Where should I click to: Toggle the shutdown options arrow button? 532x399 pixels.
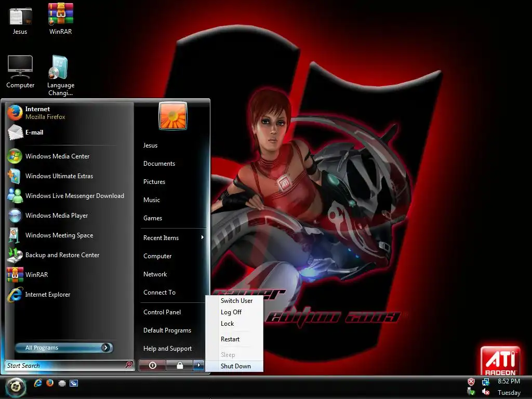coord(199,365)
